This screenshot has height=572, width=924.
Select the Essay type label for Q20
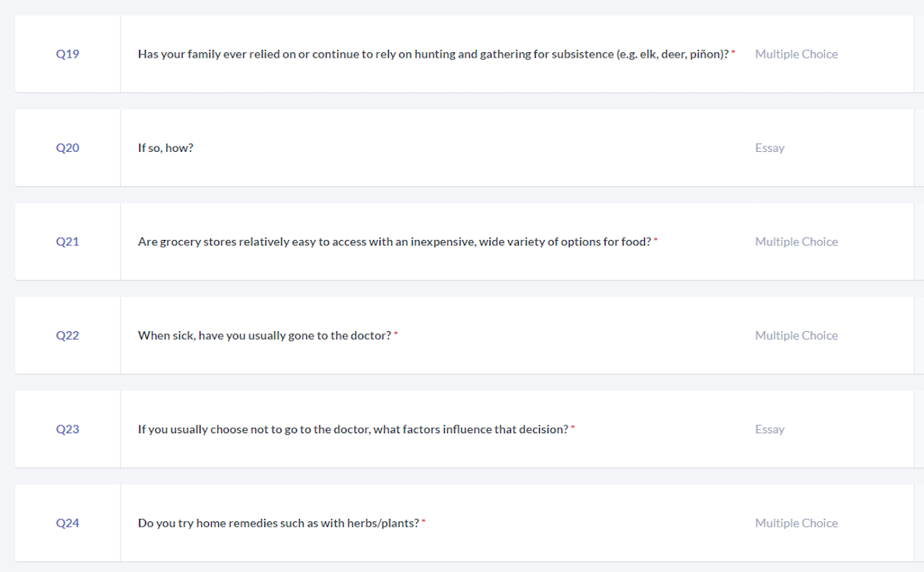[769, 148]
